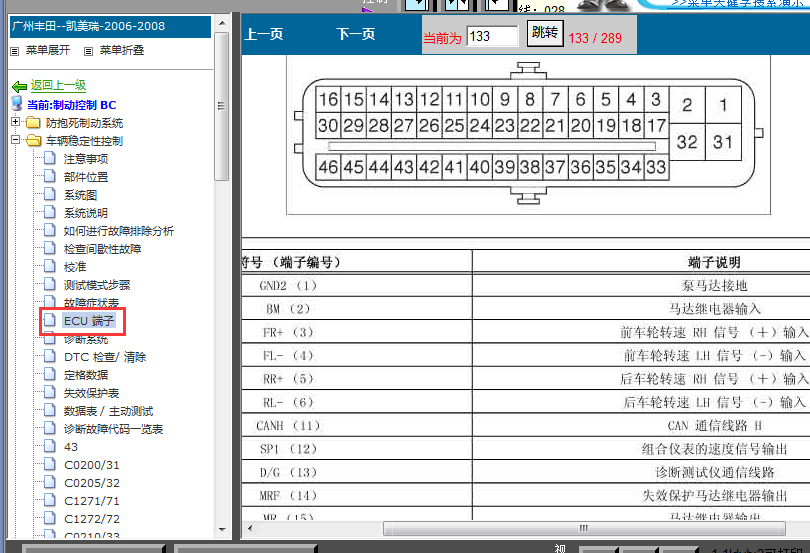Screen dimensions: 810x553
Task: Click the D/G (13) terminal cell
Action: pyautogui.click(x=356, y=472)
